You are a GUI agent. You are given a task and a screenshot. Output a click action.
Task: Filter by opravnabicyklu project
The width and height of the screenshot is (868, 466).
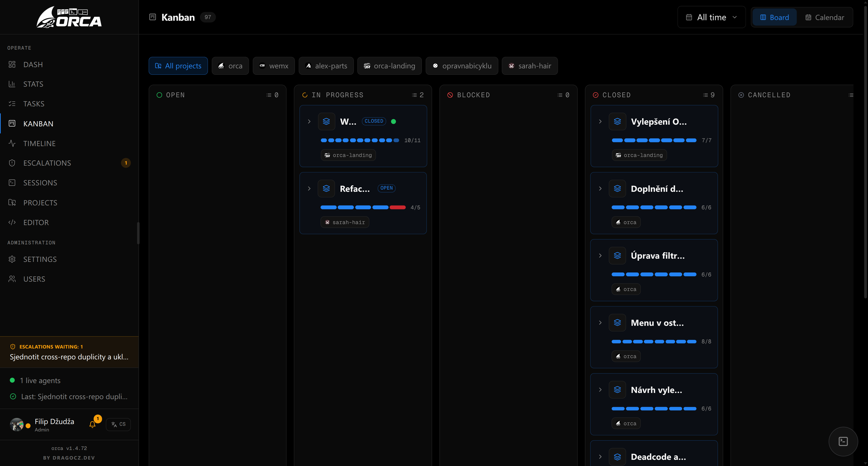pyautogui.click(x=462, y=66)
